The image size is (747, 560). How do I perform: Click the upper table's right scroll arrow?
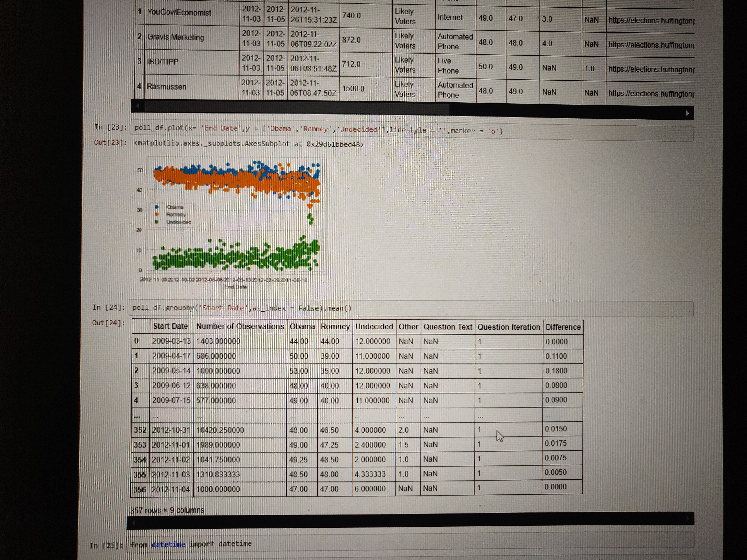(688, 113)
